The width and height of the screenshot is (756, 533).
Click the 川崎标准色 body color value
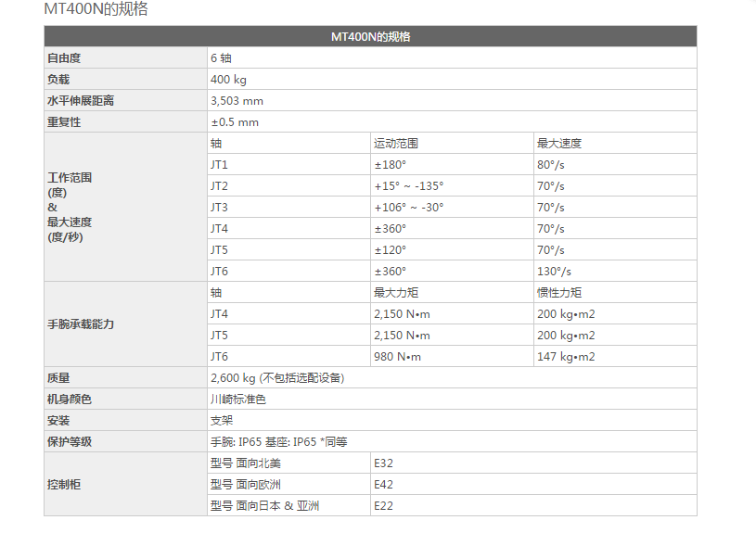point(237,400)
